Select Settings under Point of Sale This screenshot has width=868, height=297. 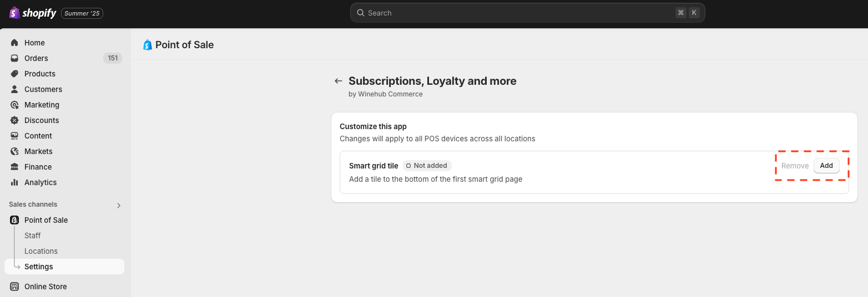(64, 267)
